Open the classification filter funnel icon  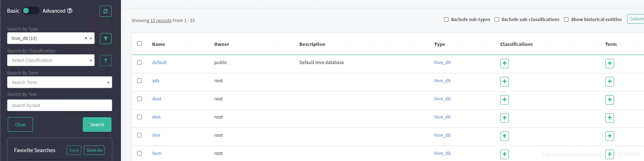pos(105,61)
